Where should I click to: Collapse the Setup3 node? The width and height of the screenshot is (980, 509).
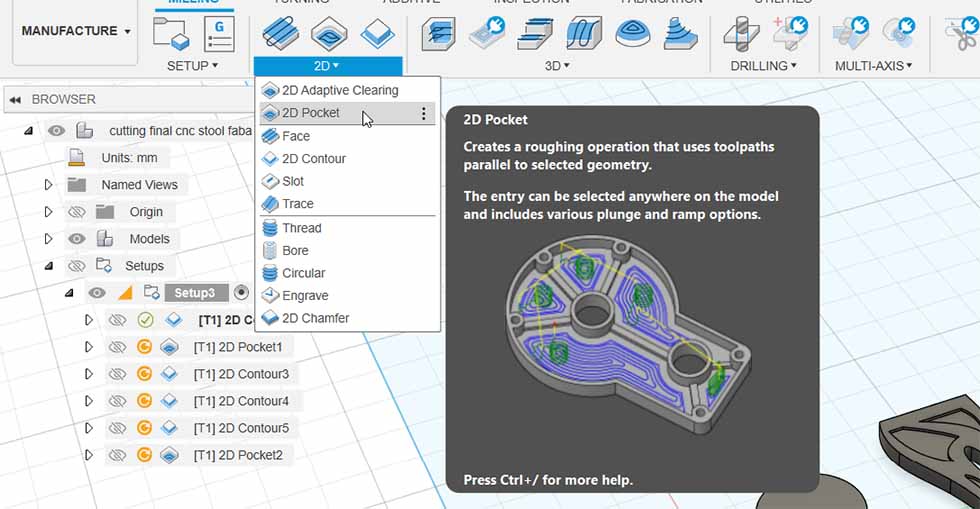[x=69, y=293]
